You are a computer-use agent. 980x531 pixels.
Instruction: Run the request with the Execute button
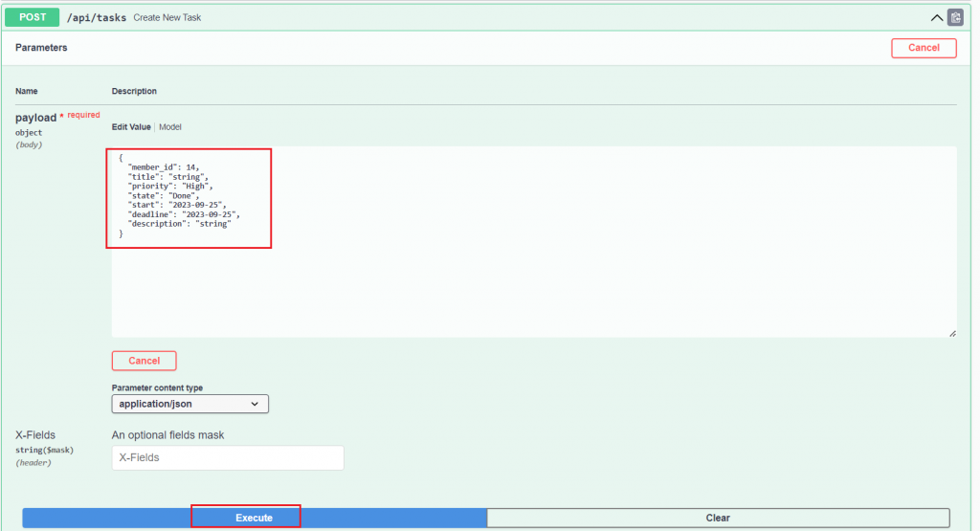(x=255, y=518)
